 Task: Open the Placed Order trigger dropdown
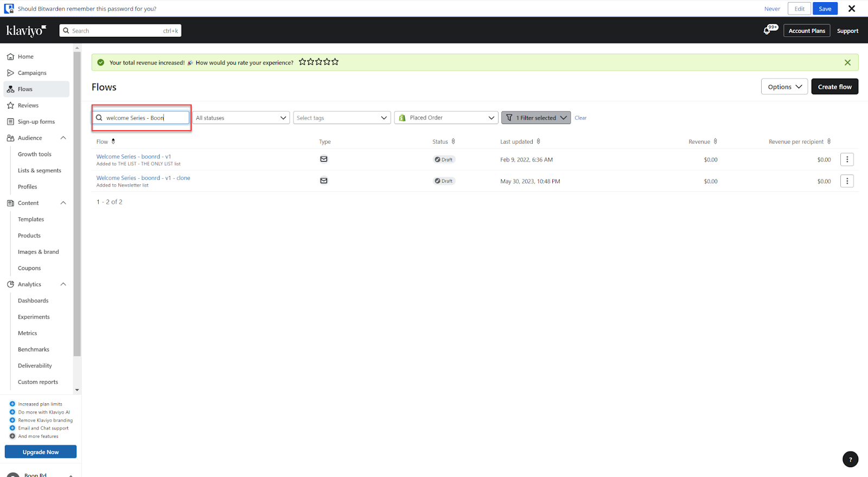pos(446,118)
